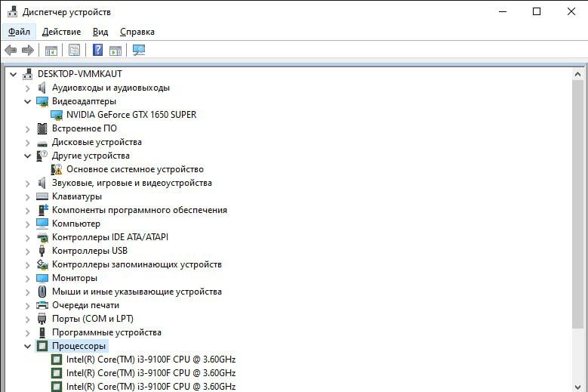Click the Properties toolbar icon

[x=74, y=50]
